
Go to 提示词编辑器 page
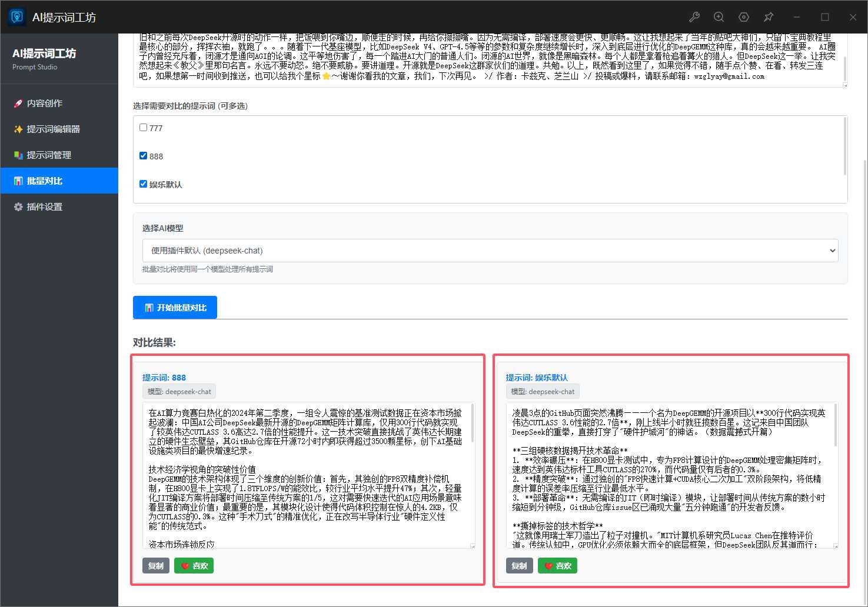point(59,129)
